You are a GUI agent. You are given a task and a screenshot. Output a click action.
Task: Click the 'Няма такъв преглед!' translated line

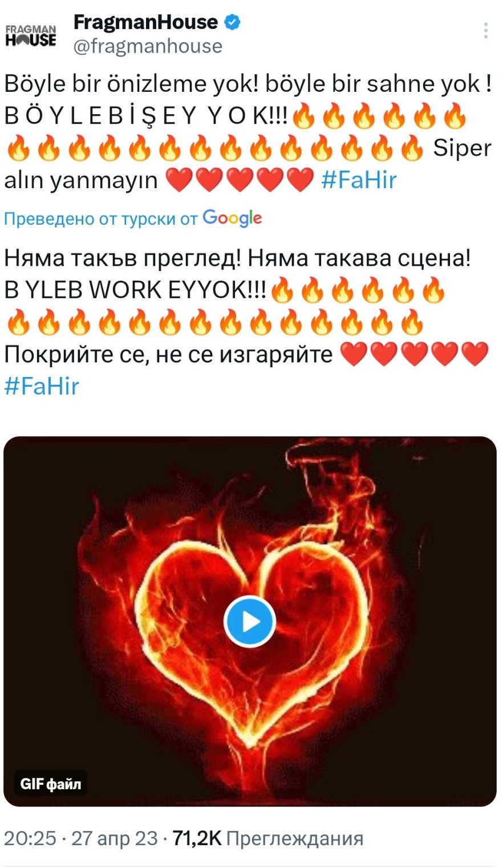tap(124, 258)
